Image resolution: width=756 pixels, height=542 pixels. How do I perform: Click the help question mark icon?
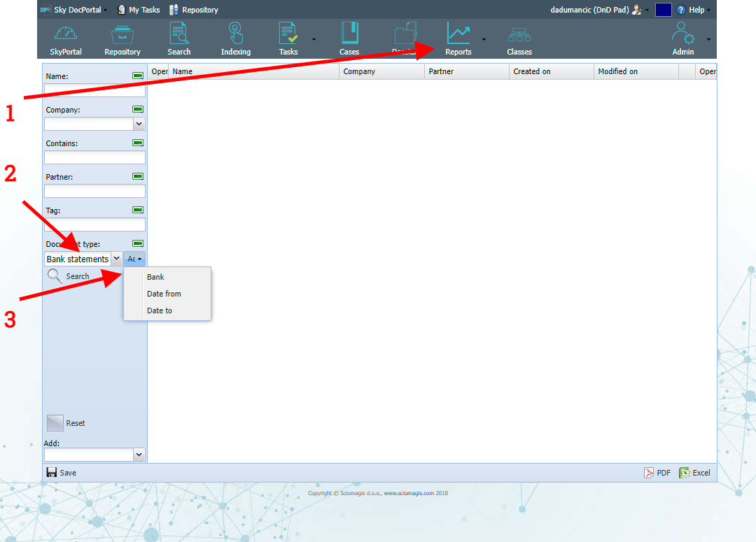tap(681, 10)
